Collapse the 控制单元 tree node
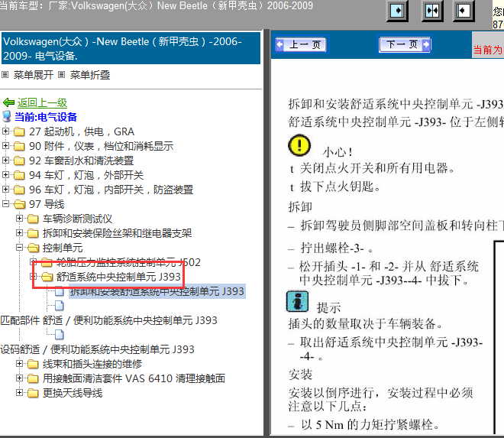 pyautogui.click(x=19, y=247)
